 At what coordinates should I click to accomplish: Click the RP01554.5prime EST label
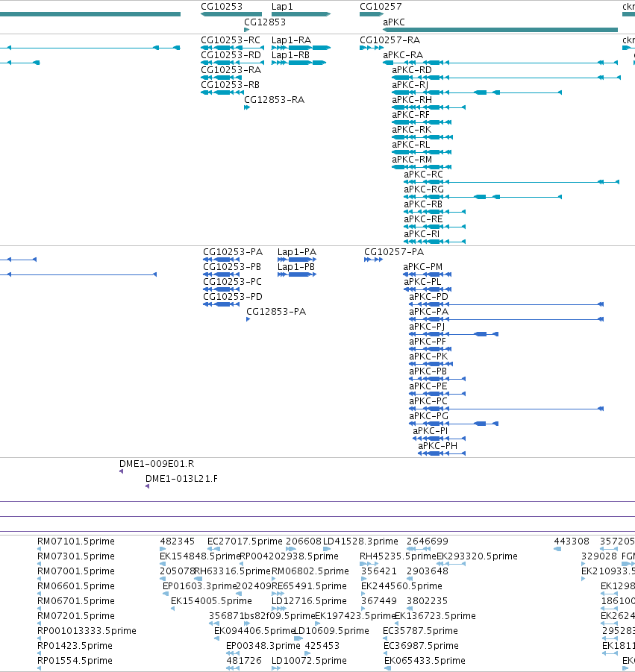(x=75, y=660)
